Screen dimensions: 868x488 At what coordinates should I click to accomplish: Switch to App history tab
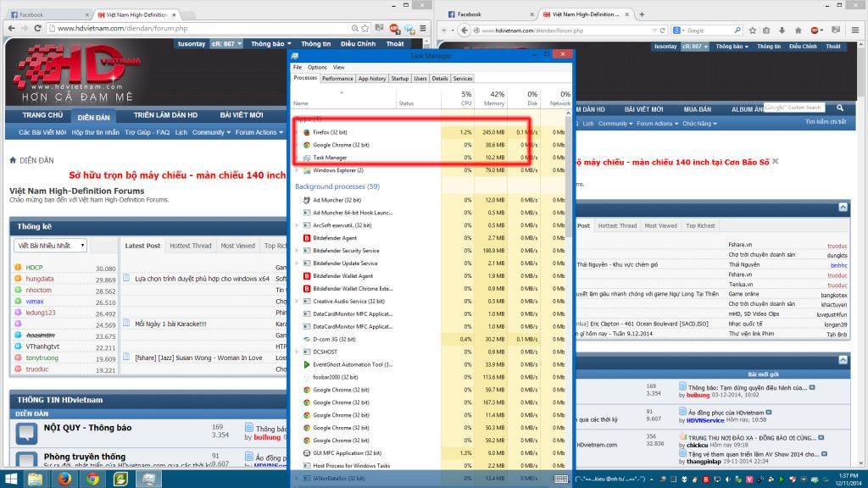[372, 79]
